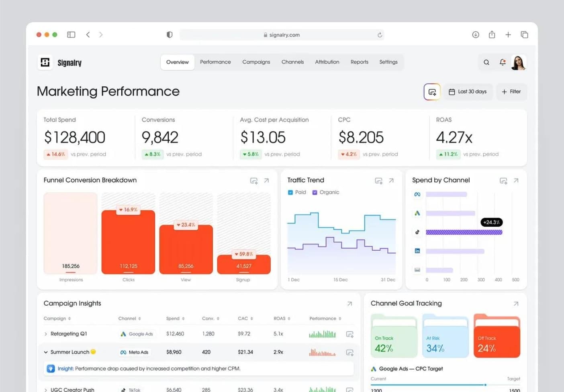The width and height of the screenshot is (564, 392).
Task: Select the Off Track 24% folder card
Action: (x=497, y=336)
